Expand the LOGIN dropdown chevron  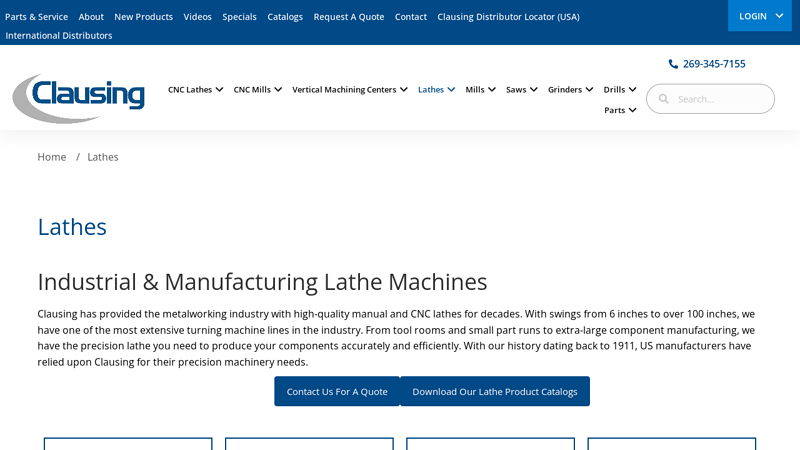pyautogui.click(x=779, y=16)
